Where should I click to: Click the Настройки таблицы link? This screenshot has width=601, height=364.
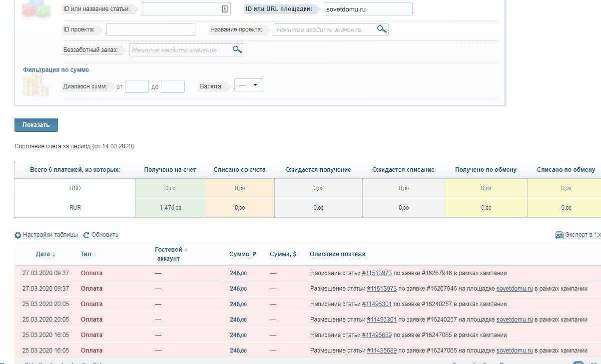50,235
